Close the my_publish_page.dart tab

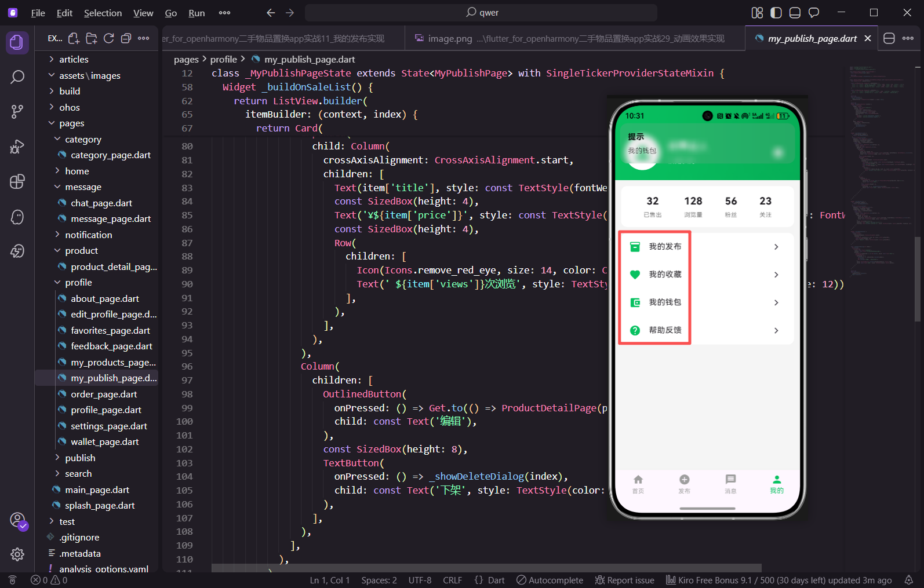[868, 38]
